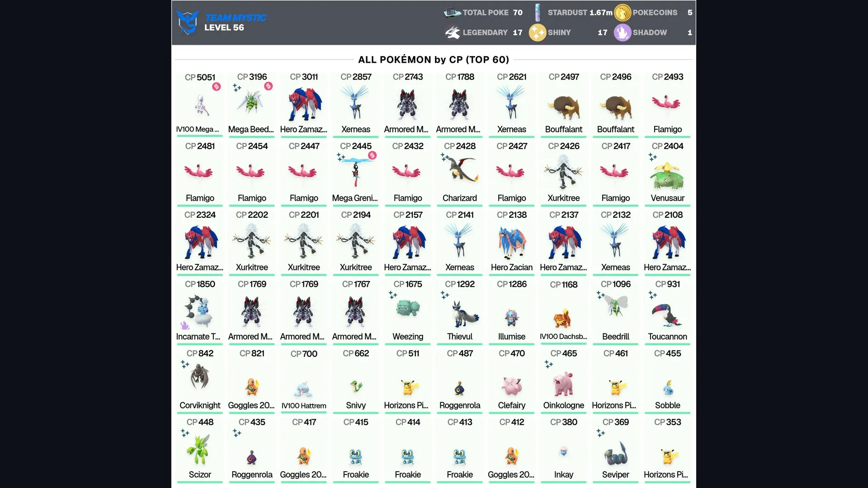Click the Shiny sparkle stat icon
This screenshot has width=868, height=488.
tap(538, 33)
